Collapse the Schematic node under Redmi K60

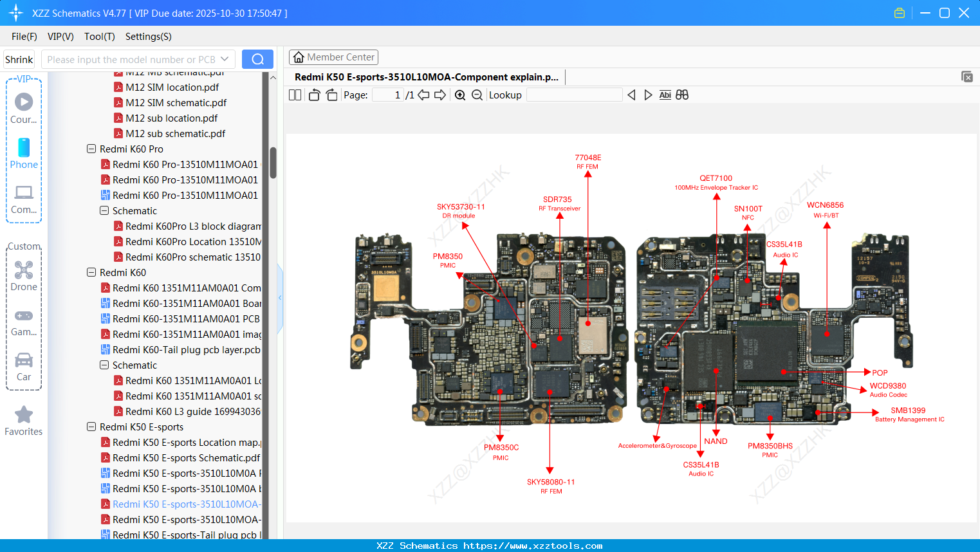pos(104,365)
